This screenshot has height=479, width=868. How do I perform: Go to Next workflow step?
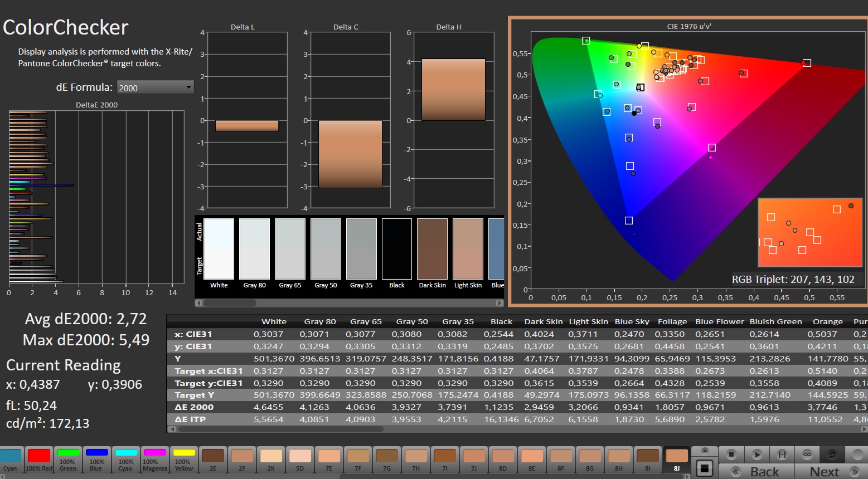[x=831, y=471]
